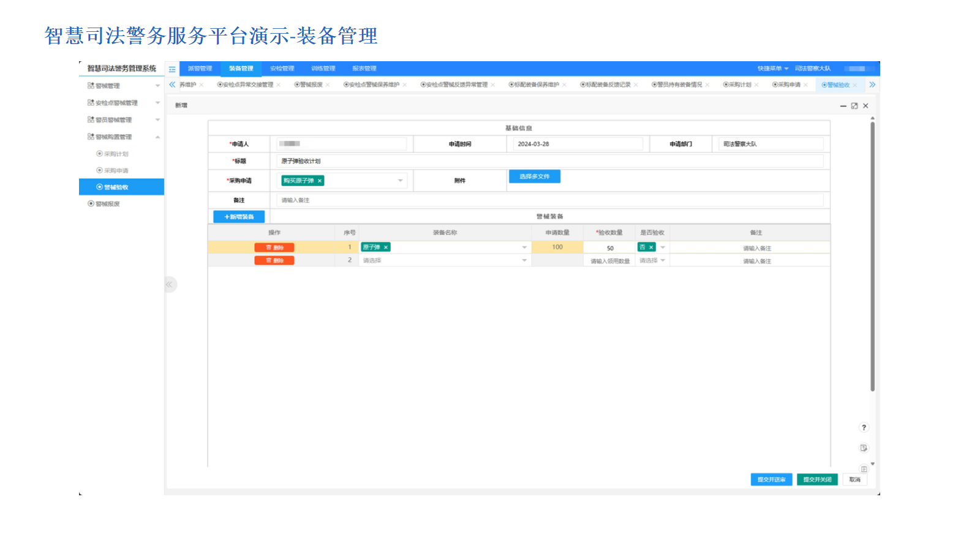This screenshot has width=980, height=551.
Task: Click 提交并送审 button
Action: [772, 479]
